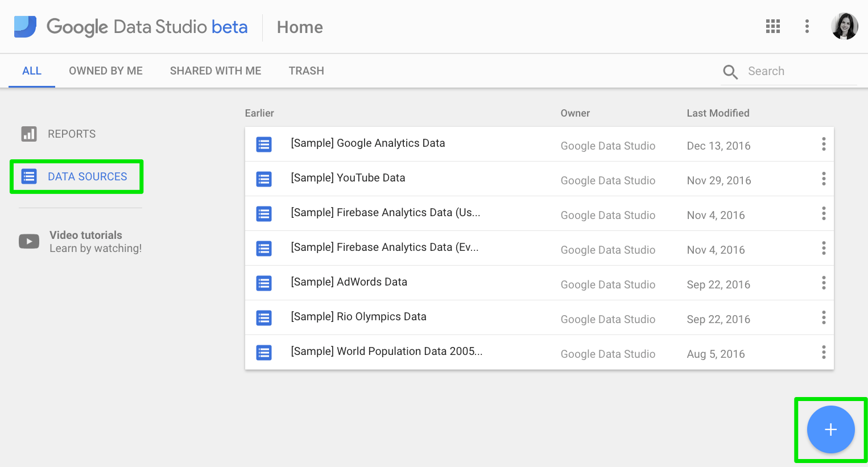Image resolution: width=868 pixels, height=467 pixels.
Task: Click the Data Sources list icon in sidebar
Action: coord(29,176)
